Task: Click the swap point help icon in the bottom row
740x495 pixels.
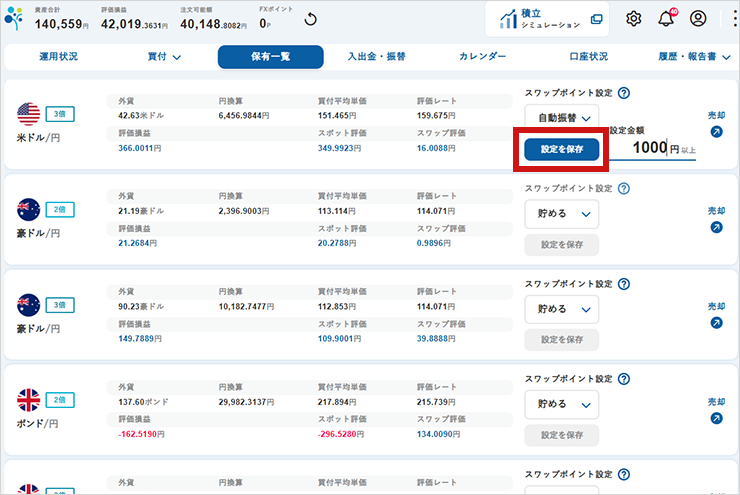Action: [x=624, y=474]
